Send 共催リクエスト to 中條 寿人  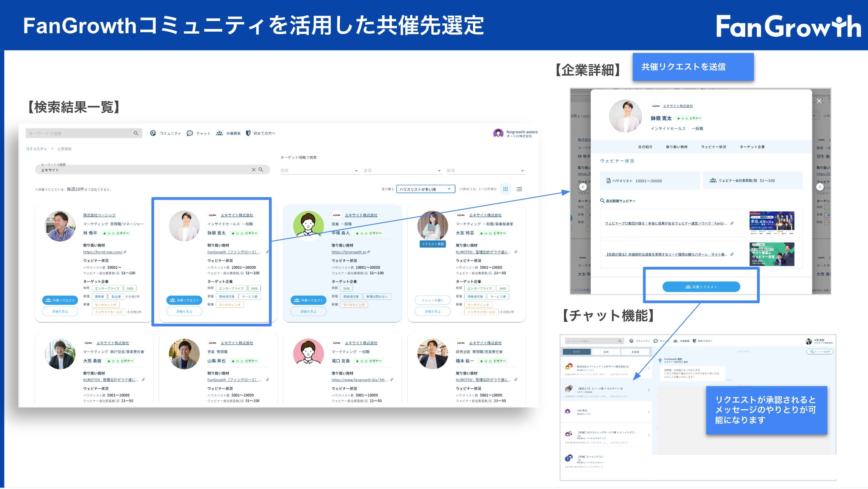click(x=309, y=300)
